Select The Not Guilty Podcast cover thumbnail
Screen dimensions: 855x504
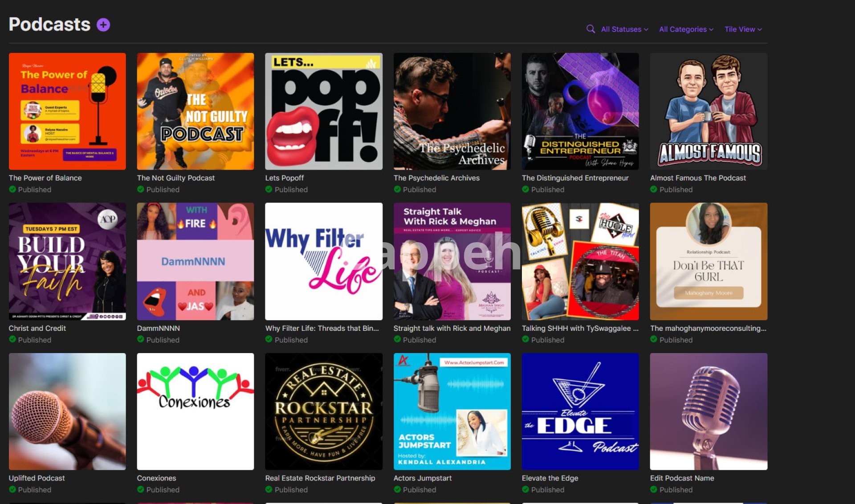coord(195,111)
